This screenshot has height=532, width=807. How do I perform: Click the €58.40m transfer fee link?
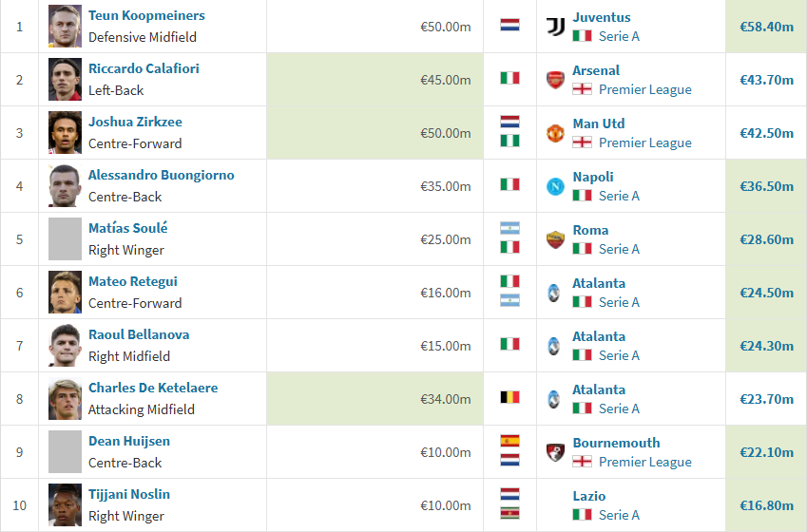[x=766, y=27]
